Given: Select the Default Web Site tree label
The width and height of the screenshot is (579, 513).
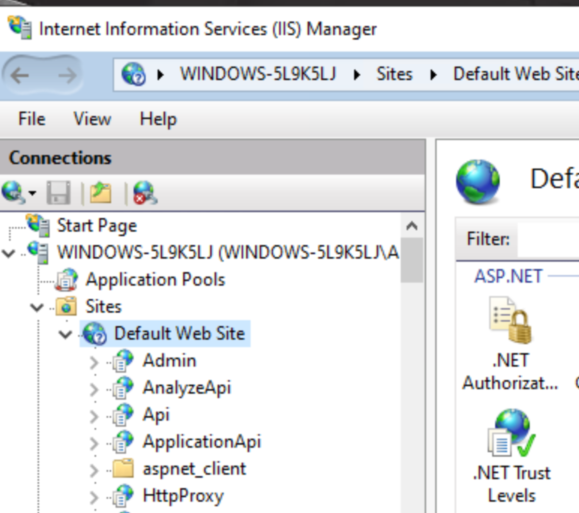Looking at the screenshot, I should [179, 334].
